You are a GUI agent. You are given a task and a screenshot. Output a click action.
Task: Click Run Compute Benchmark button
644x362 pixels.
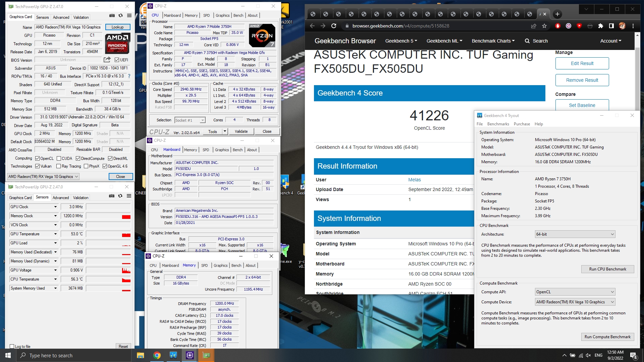pos(607,337)
